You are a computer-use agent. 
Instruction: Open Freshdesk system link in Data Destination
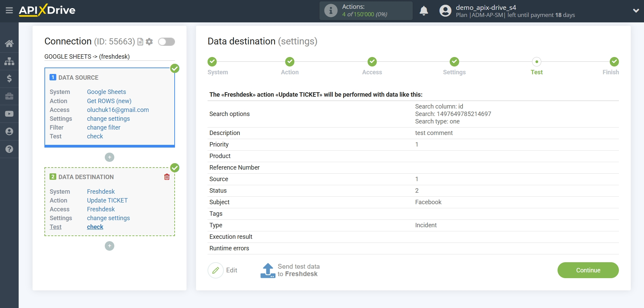(101, 192)
